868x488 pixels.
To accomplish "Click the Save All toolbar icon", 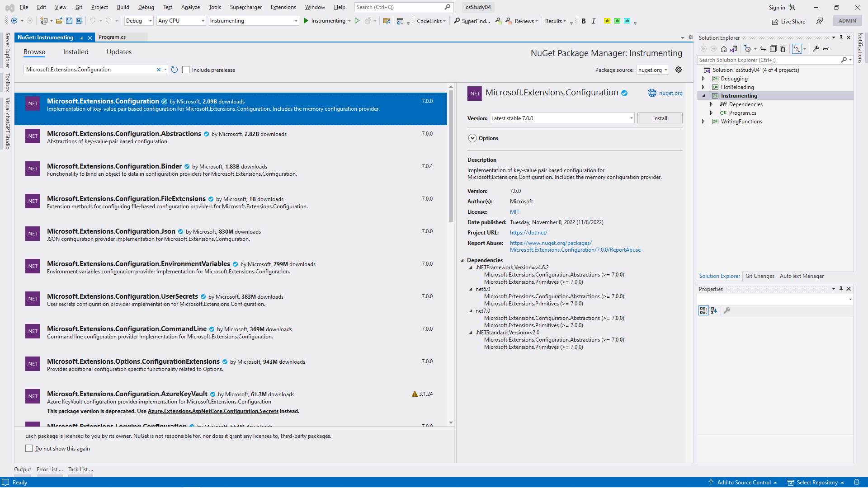I will (79, 21).
